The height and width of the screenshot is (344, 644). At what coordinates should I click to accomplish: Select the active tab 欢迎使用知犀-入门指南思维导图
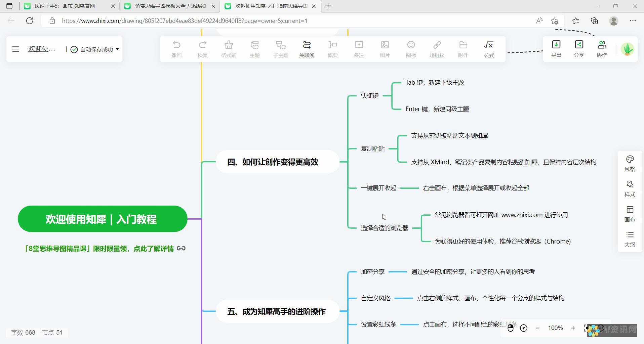point(271,6)
